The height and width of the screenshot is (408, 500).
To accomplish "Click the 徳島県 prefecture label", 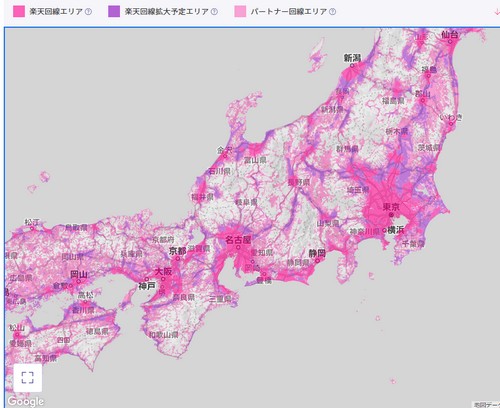I will (x=97, y=331).
